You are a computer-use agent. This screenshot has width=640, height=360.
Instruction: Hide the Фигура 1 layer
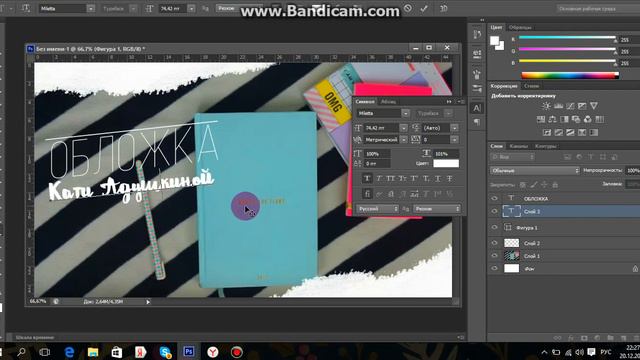pyautogui.click(x=494, y=227)
